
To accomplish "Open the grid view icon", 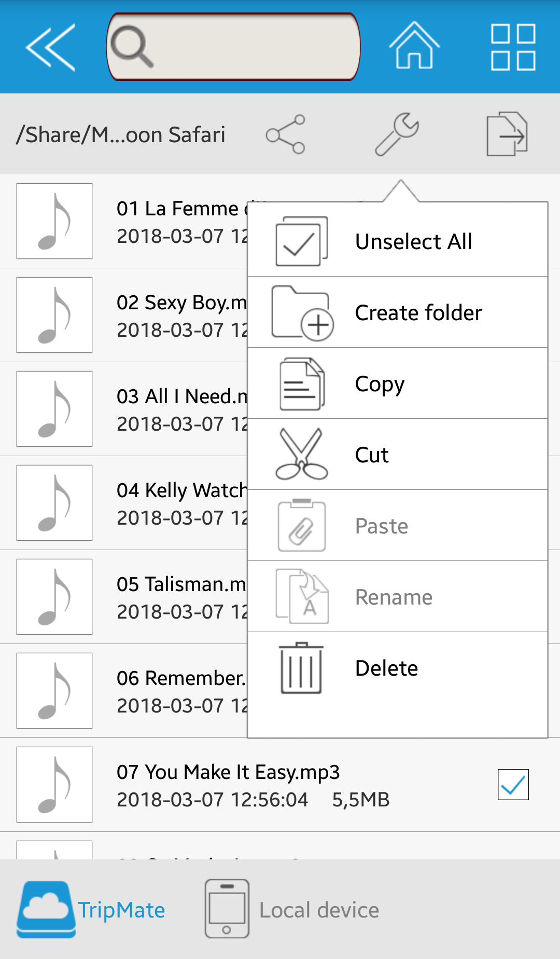I will pyautogui.click(x=513, y=47).
